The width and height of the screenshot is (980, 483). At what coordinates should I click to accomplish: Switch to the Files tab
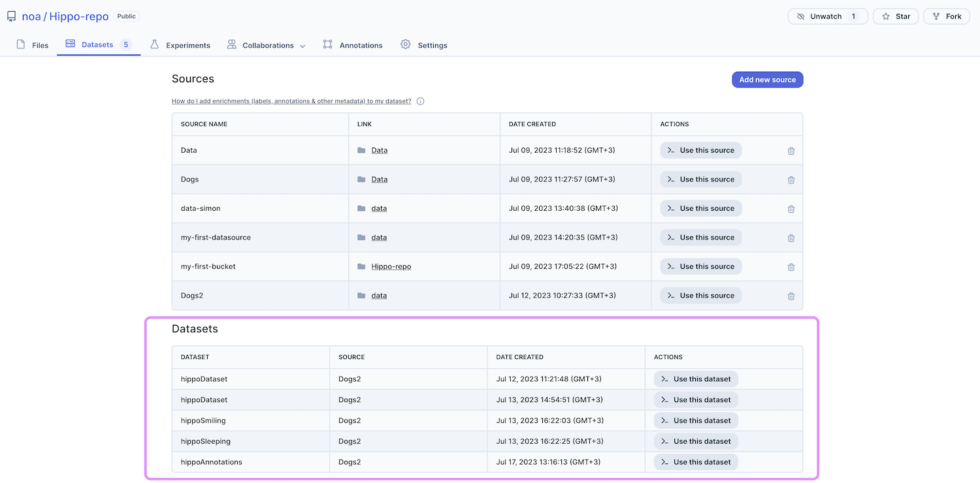[33, 44]
